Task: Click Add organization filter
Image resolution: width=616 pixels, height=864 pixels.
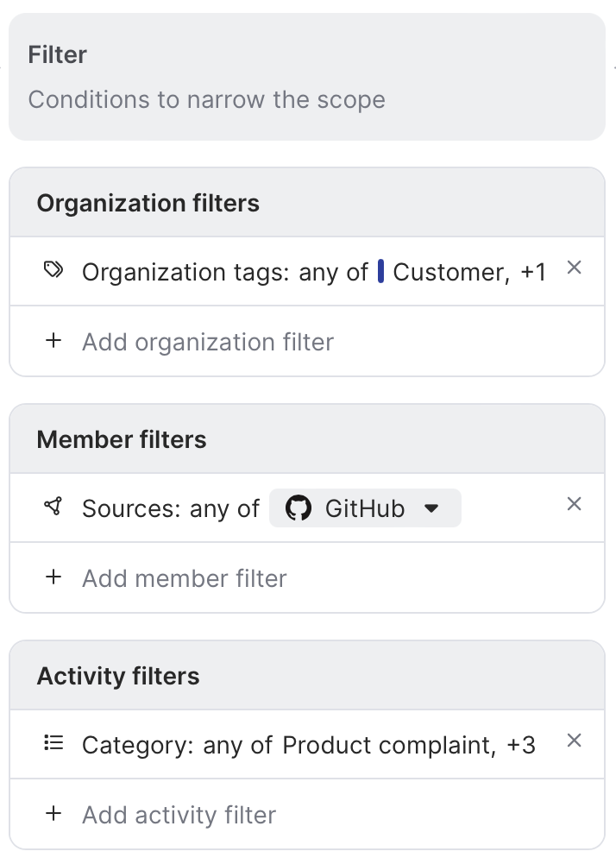Action: coord(207,342)
